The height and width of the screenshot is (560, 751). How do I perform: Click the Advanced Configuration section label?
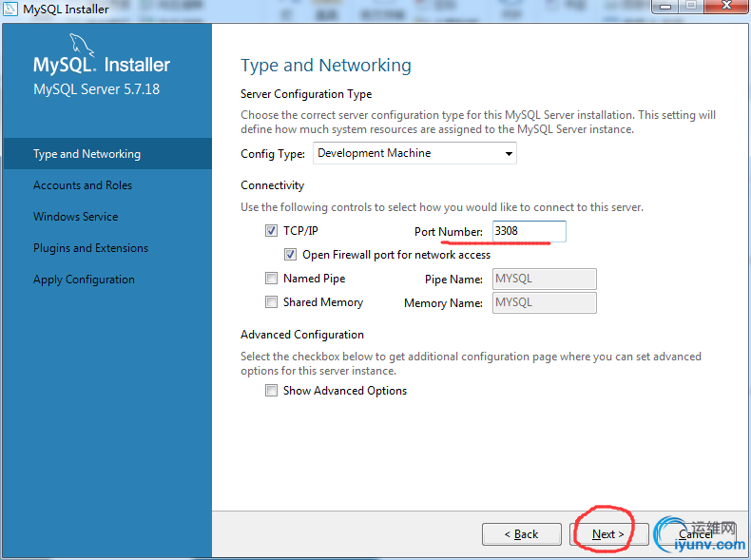tap(302, 335)
